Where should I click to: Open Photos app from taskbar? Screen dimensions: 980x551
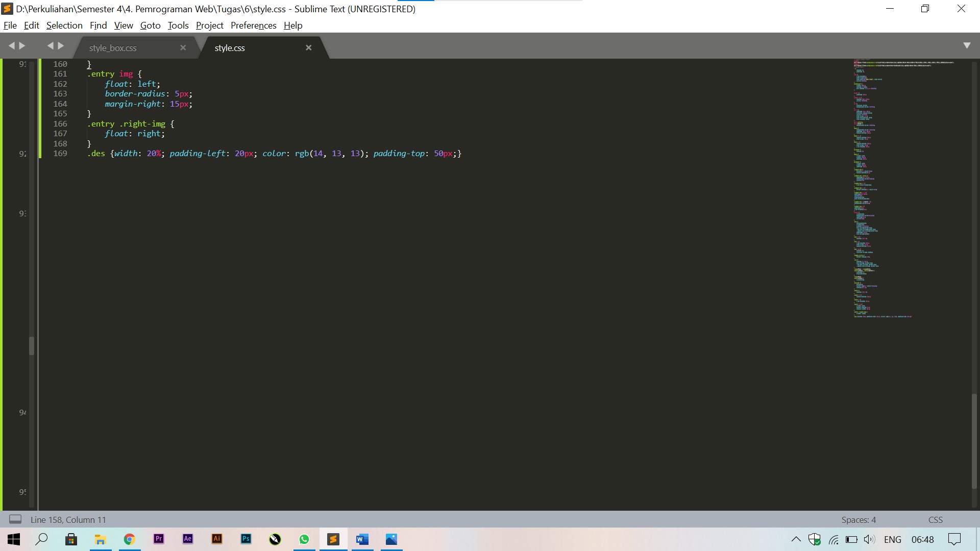391,539
